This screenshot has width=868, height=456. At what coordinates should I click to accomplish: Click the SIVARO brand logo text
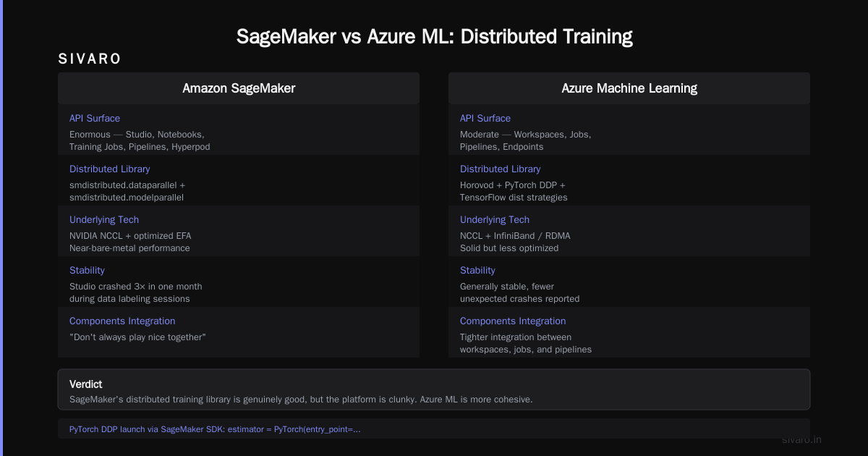(x=90, y=59)
